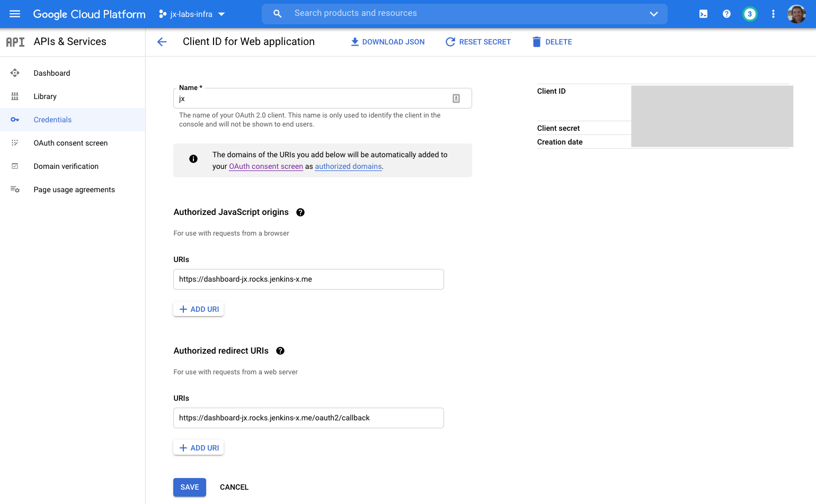Show help for Authorized JavaScript origins
The width and height of the screenshot is (816, 504).
tap(300, 212)
